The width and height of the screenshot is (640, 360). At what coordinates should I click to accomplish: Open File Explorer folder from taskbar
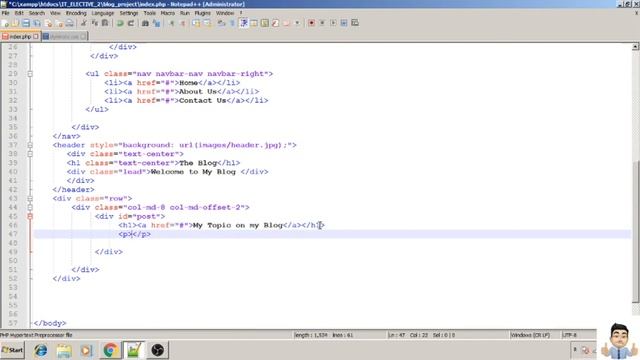pos(64,350)
